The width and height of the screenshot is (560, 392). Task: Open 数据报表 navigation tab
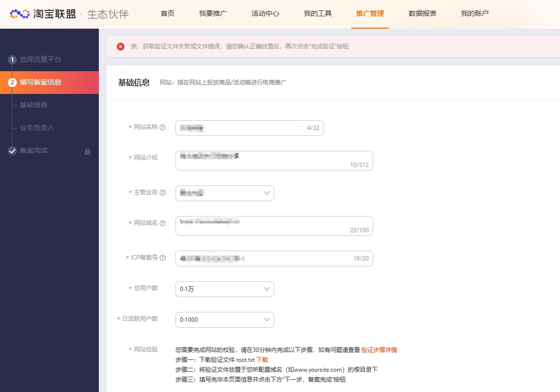[423, 14]
